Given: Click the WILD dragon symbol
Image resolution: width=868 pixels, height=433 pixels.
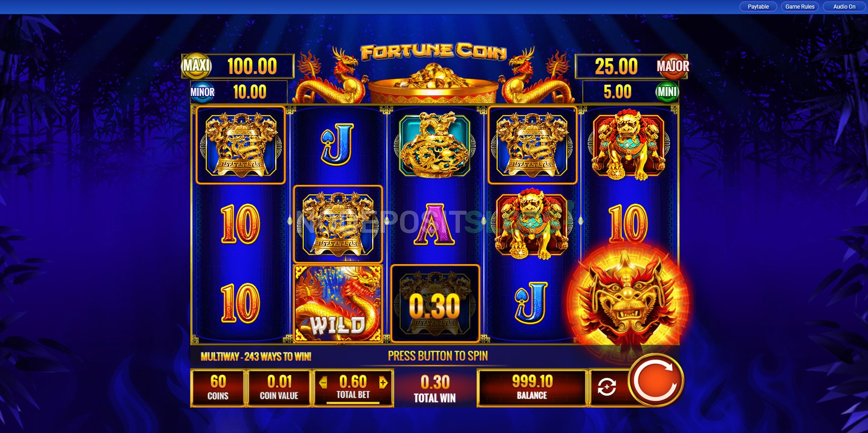Looking at the screenshot, I should 338,303.
